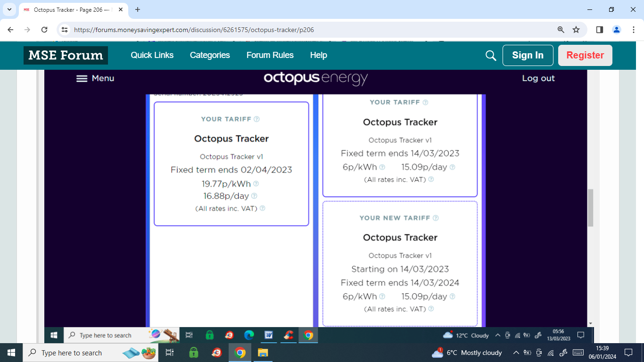
Task: Open the forum search magnifier icon
Action: tap(491, 56)
